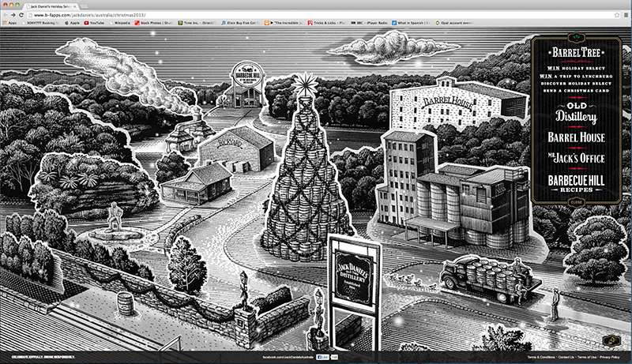Open The Incredible bookmark
The image size is (632, 364).
coord(284,23)
